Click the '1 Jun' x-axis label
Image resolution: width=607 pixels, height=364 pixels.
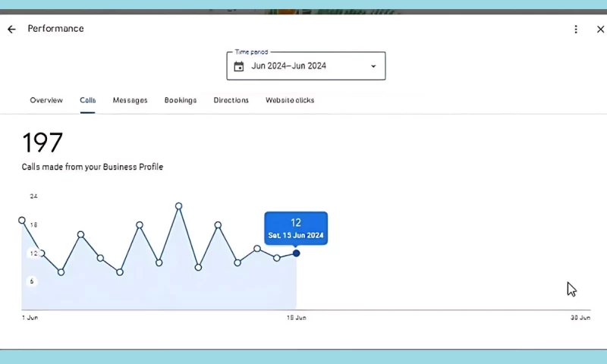[x=30, y=318]
